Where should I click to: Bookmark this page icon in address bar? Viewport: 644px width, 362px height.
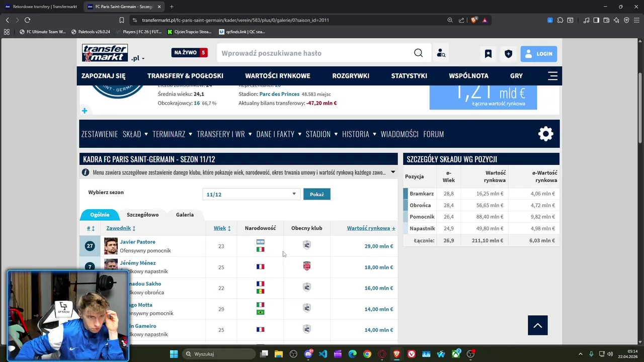(122, 20)
